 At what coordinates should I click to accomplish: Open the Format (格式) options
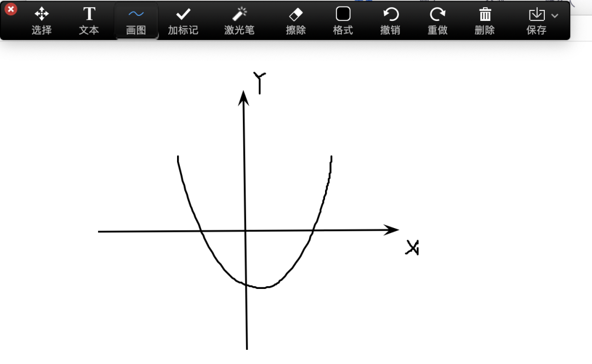(x=343, y=20)
